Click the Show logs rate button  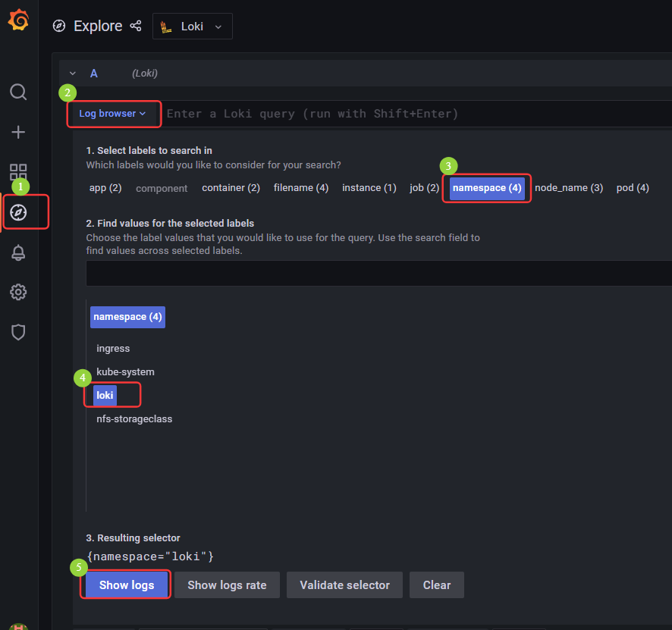coord(227,585)
